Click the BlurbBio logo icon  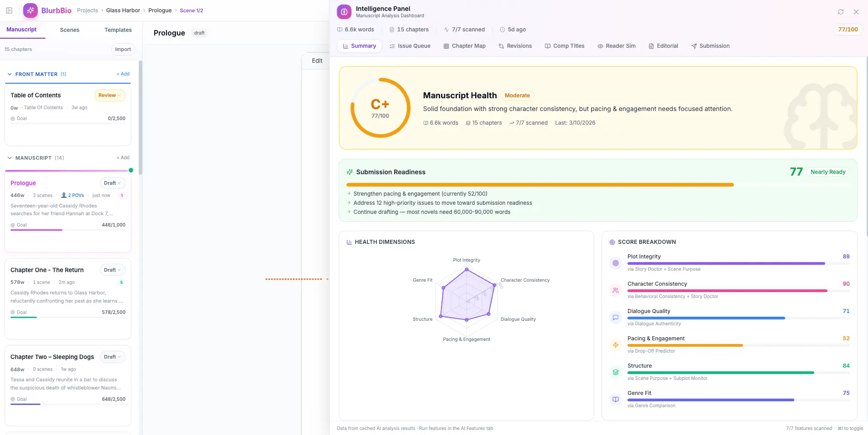[x=30, y=10]
